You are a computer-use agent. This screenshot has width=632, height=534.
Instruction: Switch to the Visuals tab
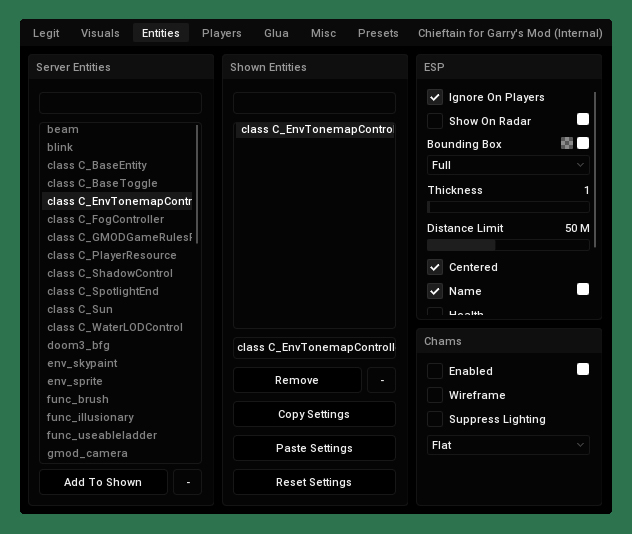(x=100, y=33)
